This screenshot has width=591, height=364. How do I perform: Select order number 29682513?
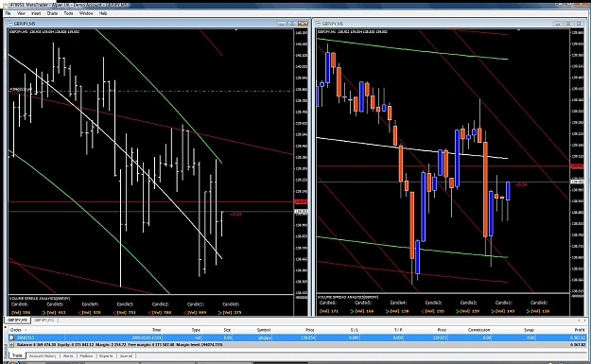click(26, 338)
